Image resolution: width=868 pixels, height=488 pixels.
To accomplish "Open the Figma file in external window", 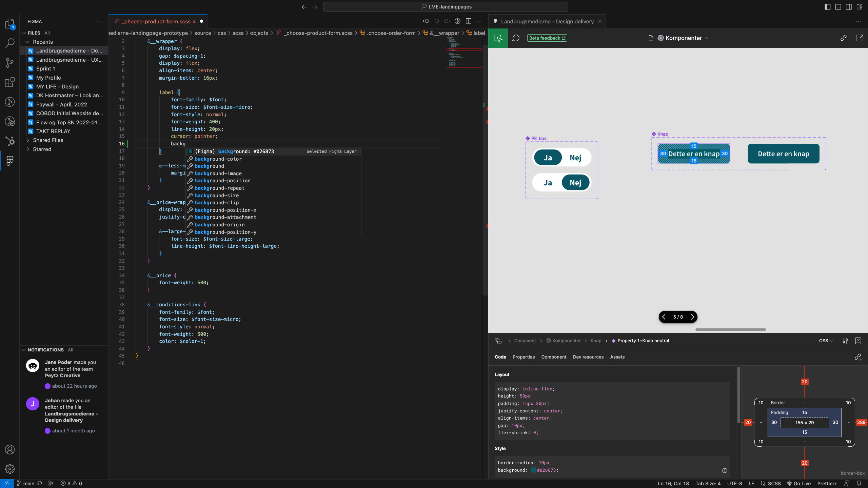I will point(860,38).
